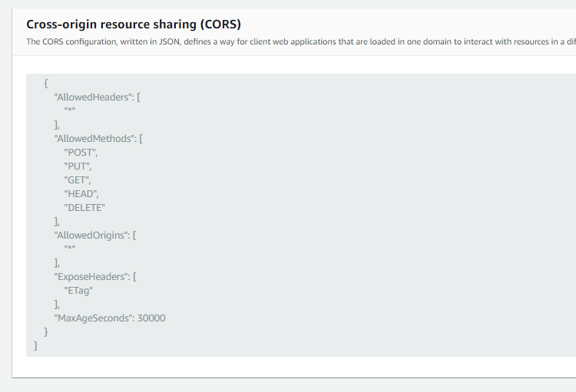576x392 pixels.
Task: Click the closing bracket after "DELETE"
Action: point(56,221)
